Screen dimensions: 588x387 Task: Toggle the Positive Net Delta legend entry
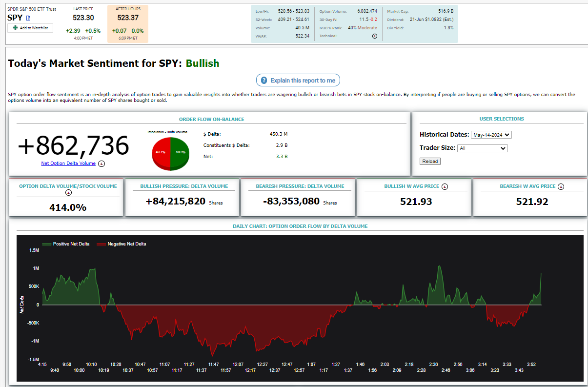tap(66, 244)
